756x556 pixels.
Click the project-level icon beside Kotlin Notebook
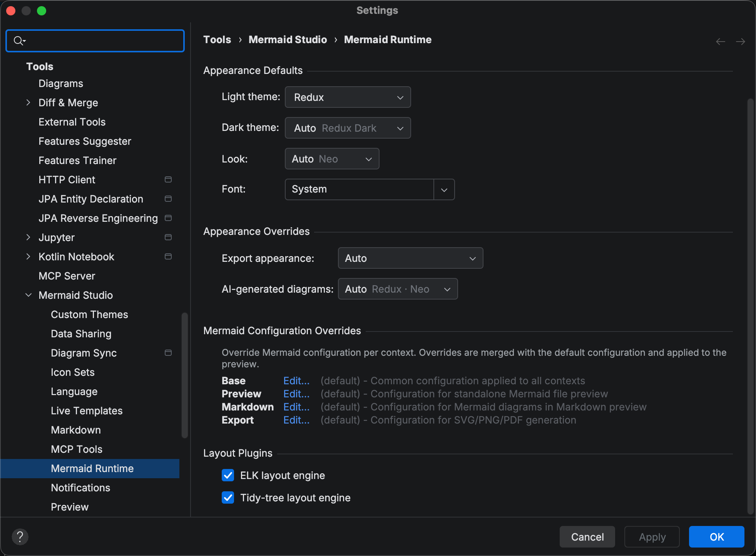tap(168, 256)
